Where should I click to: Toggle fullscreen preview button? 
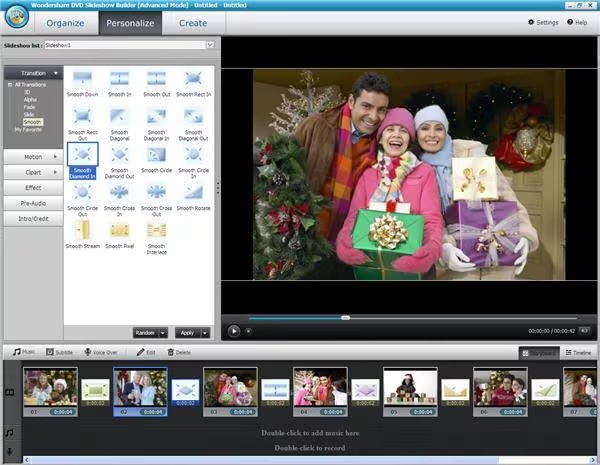(584, 330)
